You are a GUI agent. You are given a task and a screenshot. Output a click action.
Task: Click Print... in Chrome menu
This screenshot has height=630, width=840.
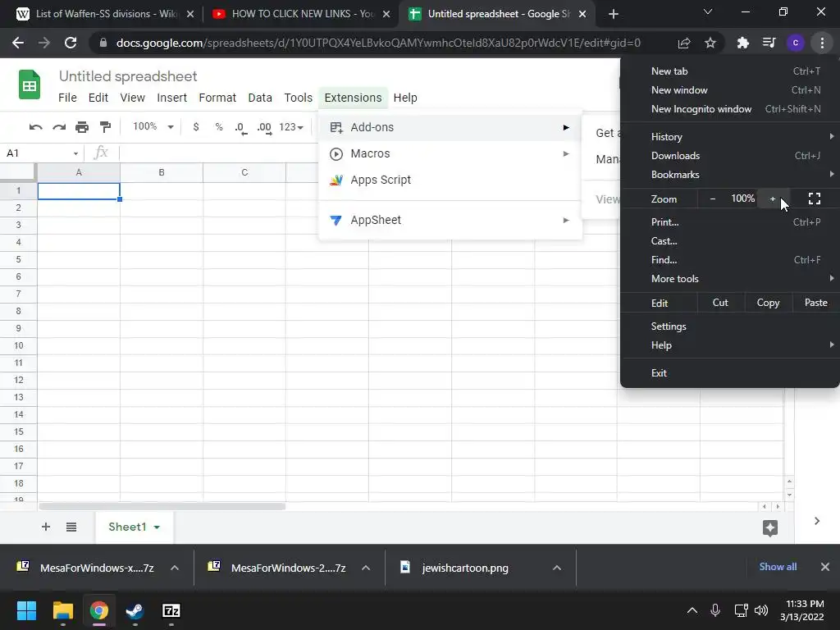pos(729,222)
